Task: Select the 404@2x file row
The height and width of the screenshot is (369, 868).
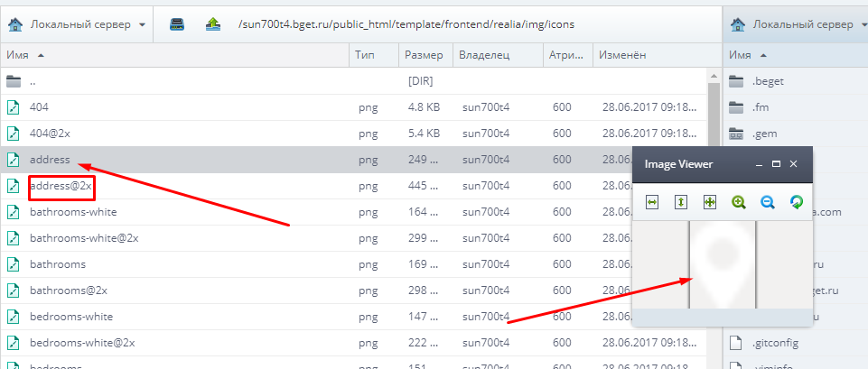Action: (354, 134)
